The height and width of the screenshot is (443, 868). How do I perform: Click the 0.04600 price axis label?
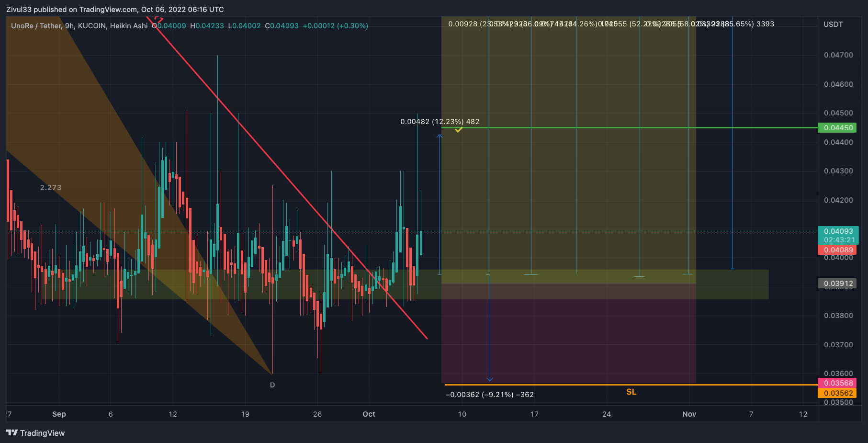click(838, 84)
